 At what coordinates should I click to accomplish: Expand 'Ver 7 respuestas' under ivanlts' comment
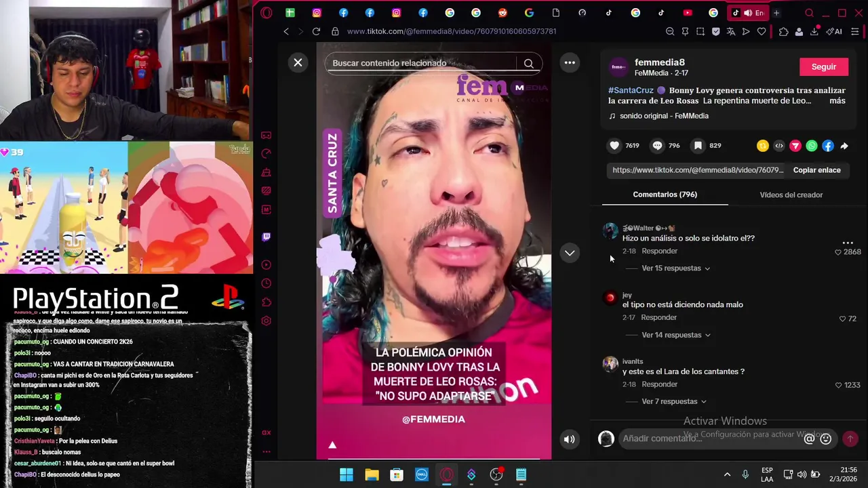pyautogui.click(x=673, y=401)
